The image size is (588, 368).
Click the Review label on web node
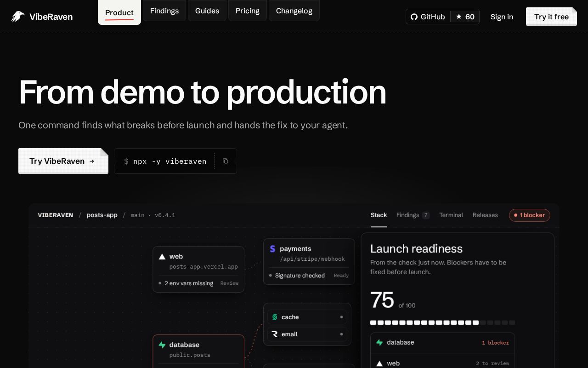tap(229, 283)
